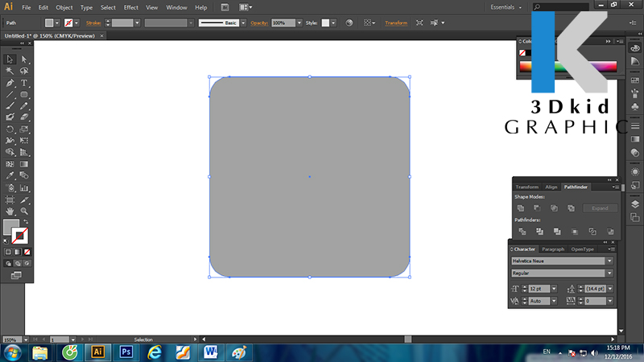Viewport: 644px width, 362px height.
Task: Open the Basic brush definition dropdown
Action: pyautogui.click(x=243, y=23)
